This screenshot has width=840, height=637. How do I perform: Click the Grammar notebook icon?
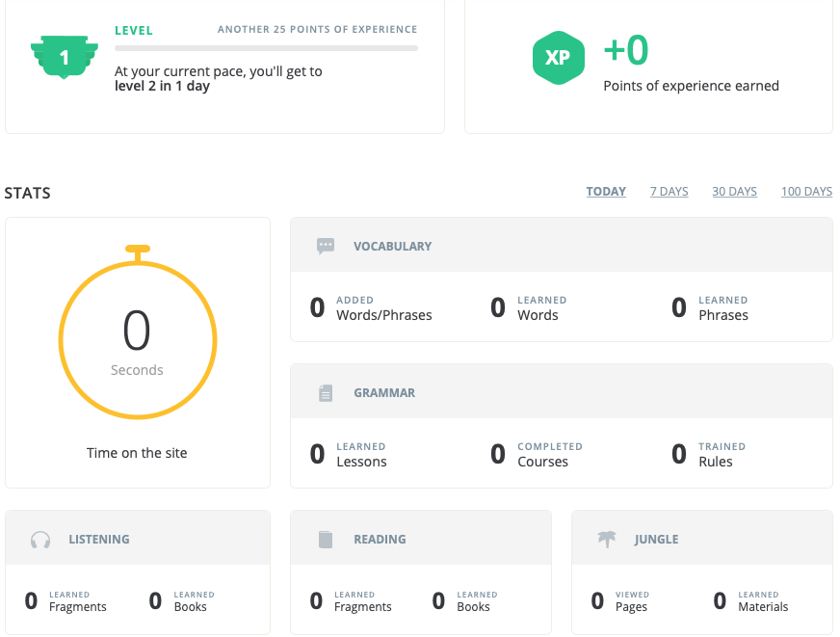(326, 393)
